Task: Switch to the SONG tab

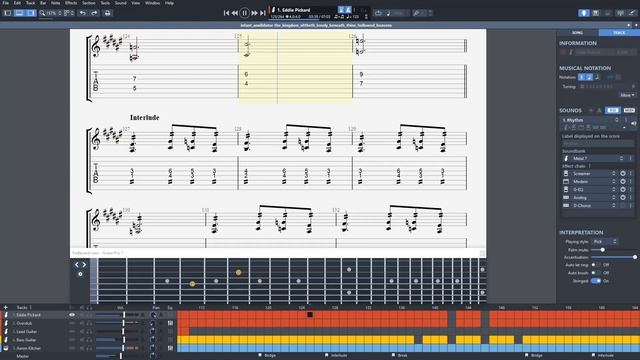Action: click(x=577, y=33)
